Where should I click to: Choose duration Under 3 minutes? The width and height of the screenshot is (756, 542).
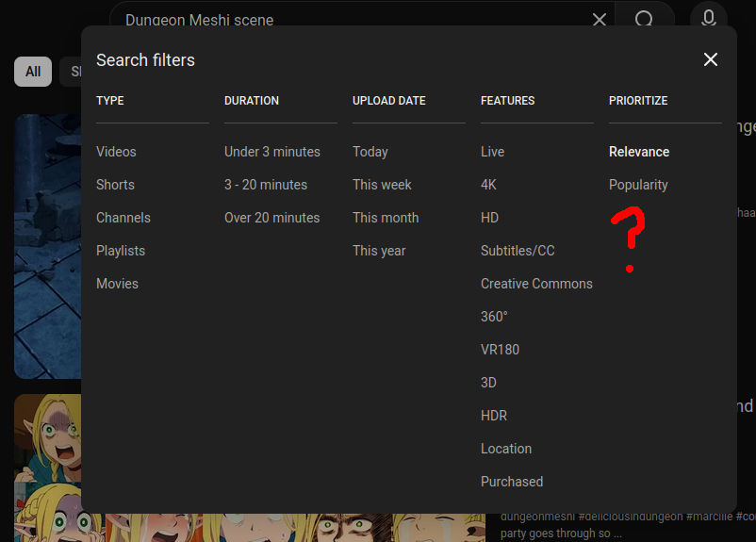[271, 152]
